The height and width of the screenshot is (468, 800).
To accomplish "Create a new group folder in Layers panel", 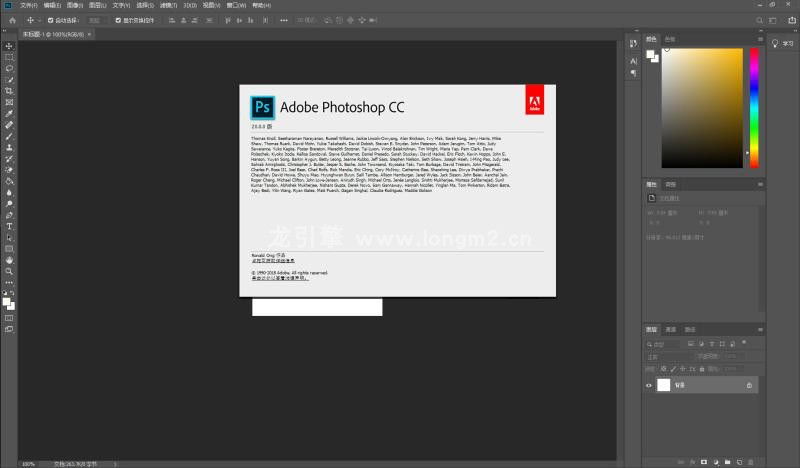I will click(728, 462).
